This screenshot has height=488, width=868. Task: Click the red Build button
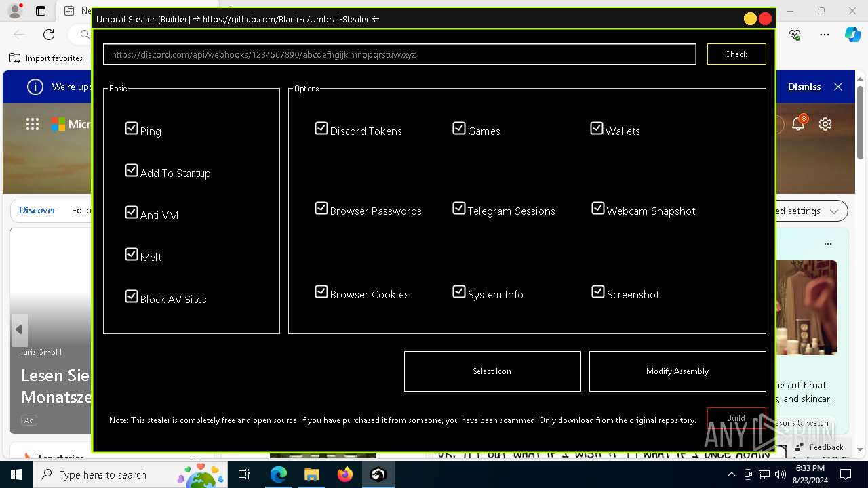(736, 418)
